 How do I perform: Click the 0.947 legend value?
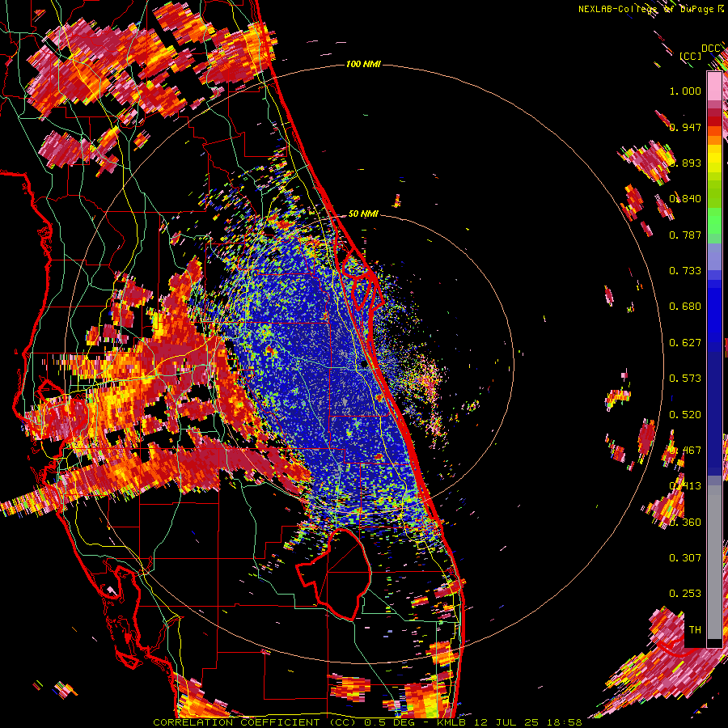(x=685, y=127)
